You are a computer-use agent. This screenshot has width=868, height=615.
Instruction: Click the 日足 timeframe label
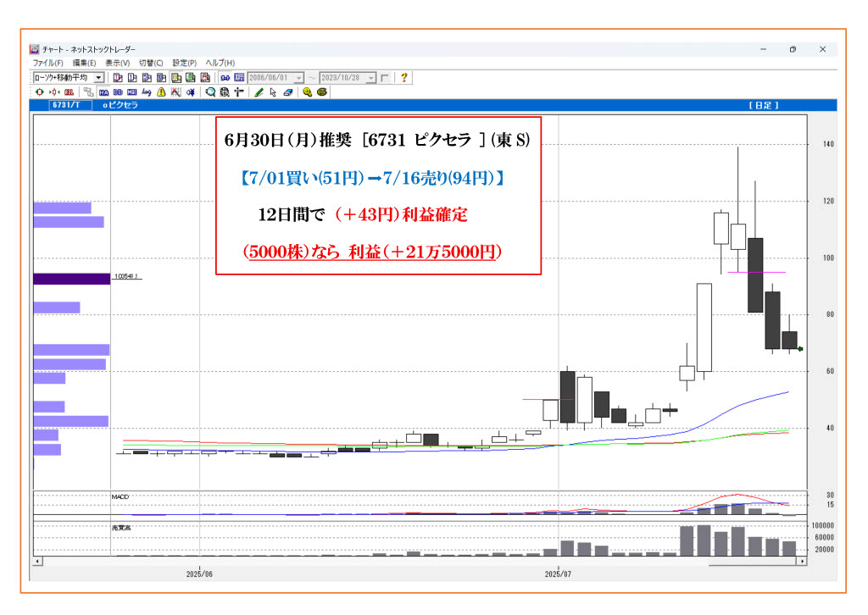click(x=763, y=105)
